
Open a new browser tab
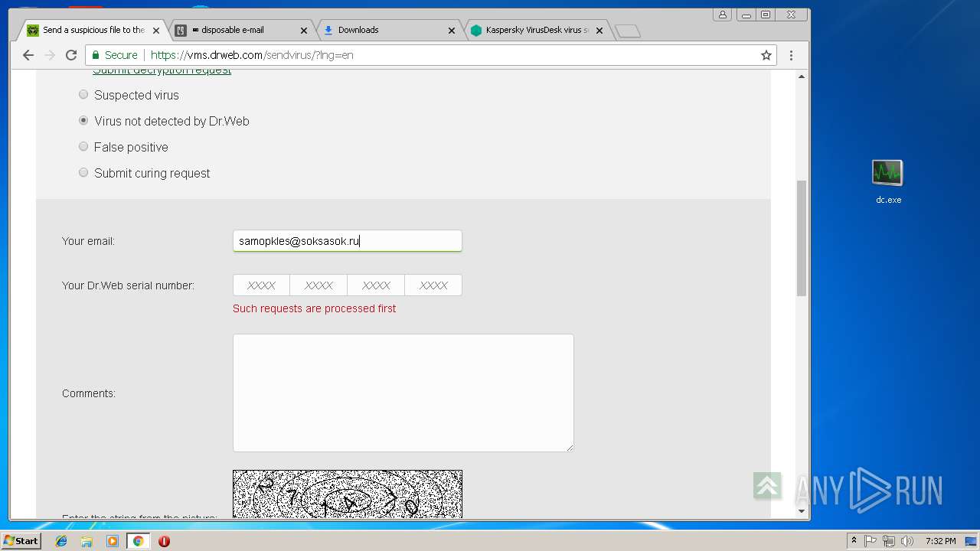click(x=628, y=31)
